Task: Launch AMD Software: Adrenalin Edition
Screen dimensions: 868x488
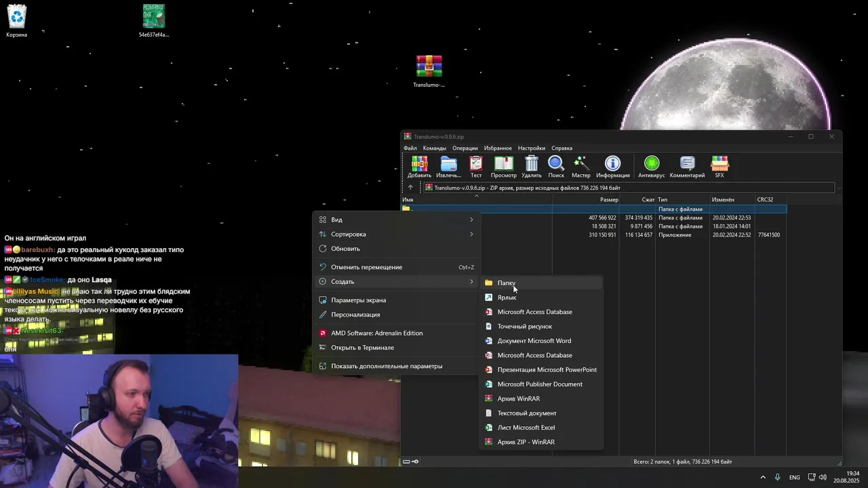Action: pyautogui.click(x=397, y=333)
